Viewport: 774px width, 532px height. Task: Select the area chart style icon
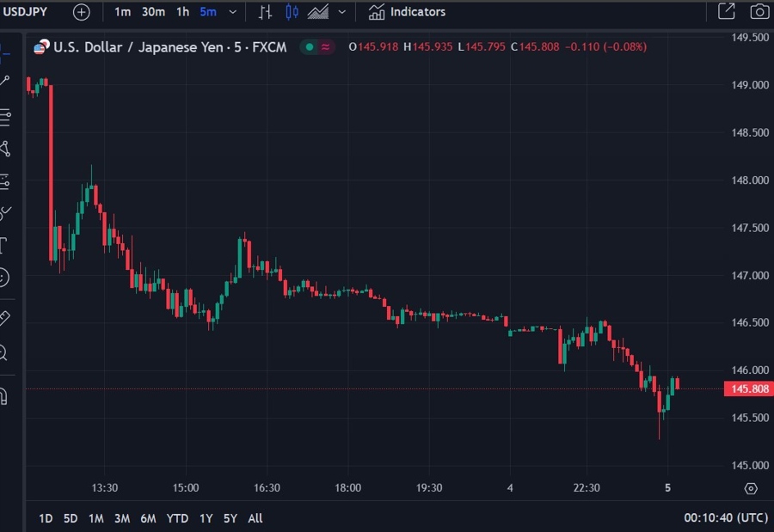pyautogui.click(x=318, y=12)
